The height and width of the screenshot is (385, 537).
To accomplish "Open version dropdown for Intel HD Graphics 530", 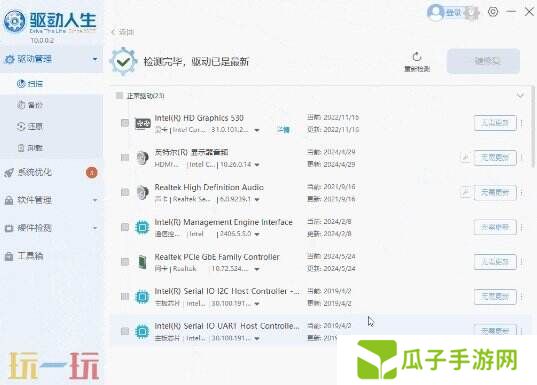I will pyautogui.click(x=257, y=130).
